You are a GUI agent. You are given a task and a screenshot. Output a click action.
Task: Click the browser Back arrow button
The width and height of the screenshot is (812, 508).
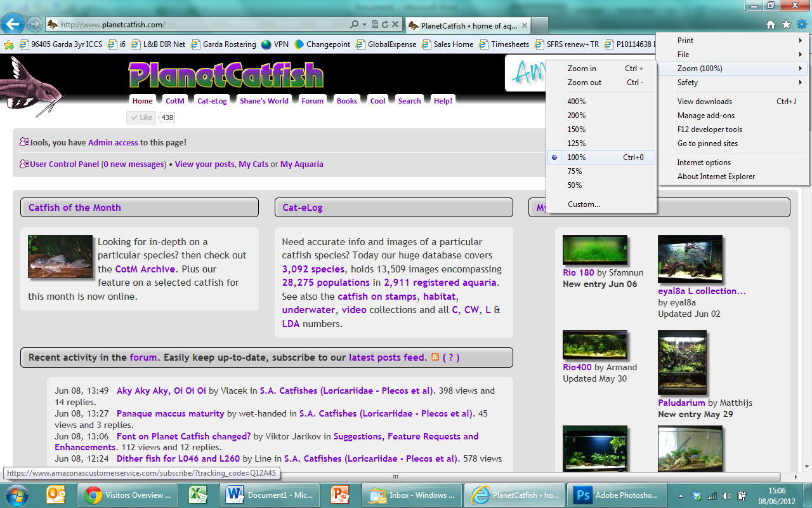point(13,24)
